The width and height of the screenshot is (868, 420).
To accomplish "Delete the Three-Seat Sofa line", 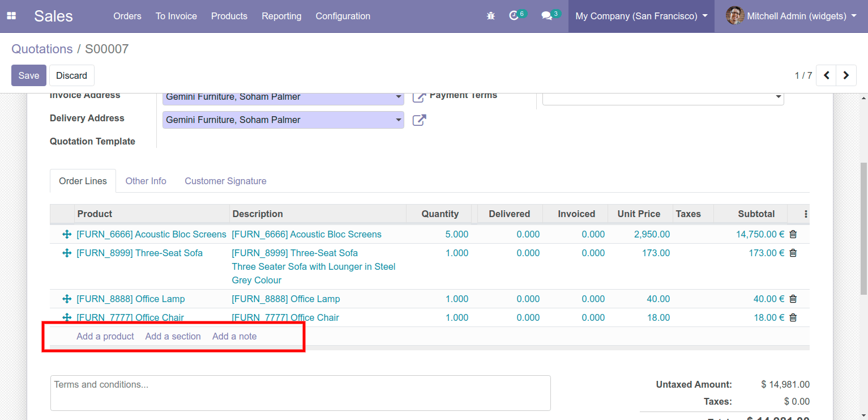I will [793, 253].
